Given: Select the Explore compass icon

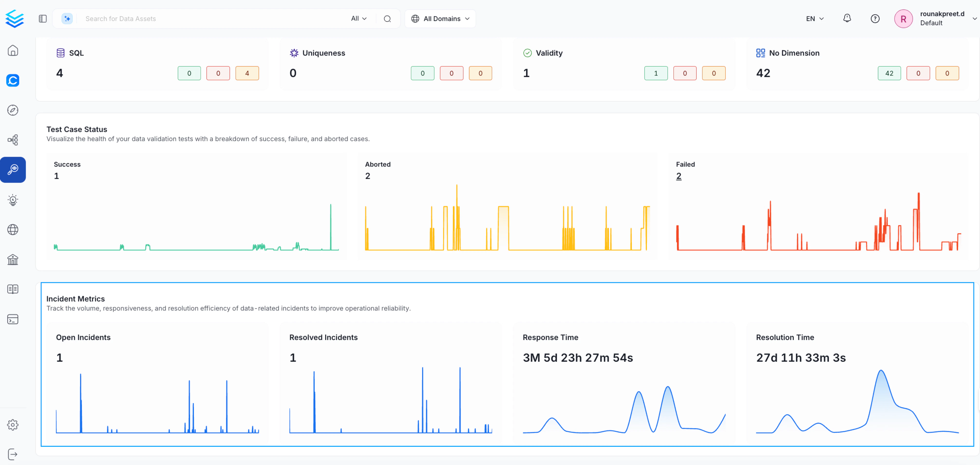Looking at the screenshot, I should [13, 110].
